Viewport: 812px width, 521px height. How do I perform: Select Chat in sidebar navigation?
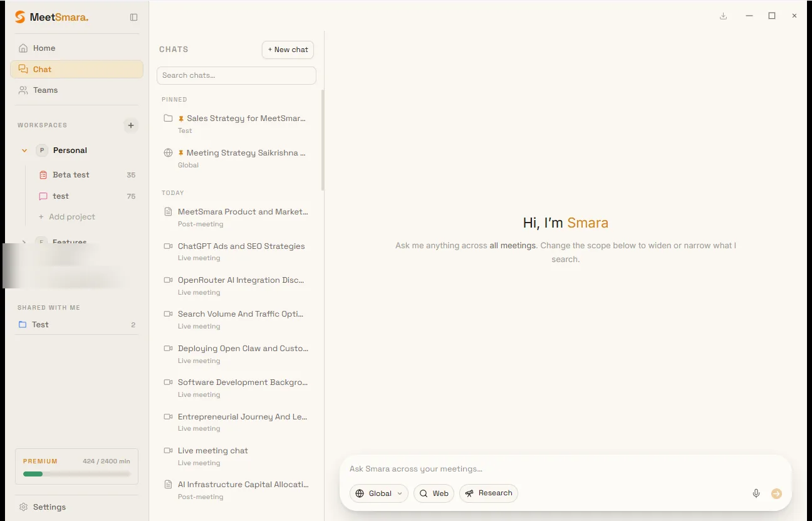point(76,69)
